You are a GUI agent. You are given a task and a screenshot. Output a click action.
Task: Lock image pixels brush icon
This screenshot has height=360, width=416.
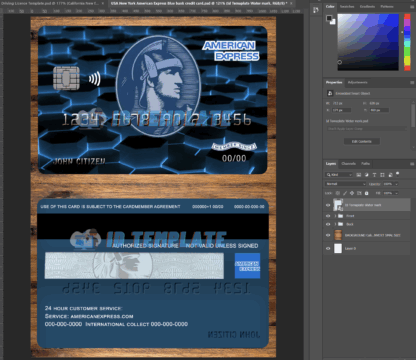[345, 193]
